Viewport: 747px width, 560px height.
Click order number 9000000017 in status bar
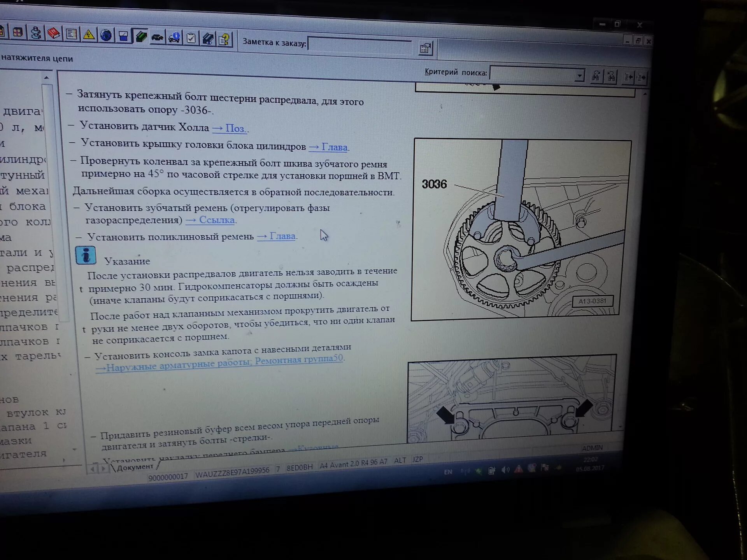[x=168, y=477]
